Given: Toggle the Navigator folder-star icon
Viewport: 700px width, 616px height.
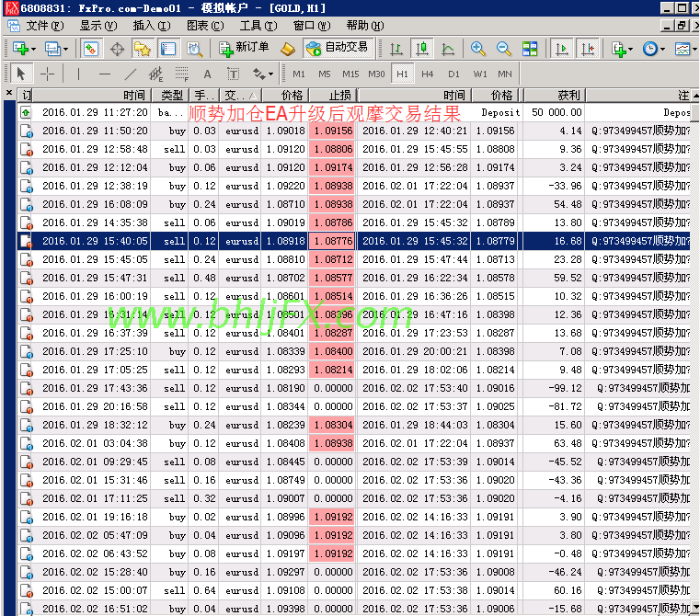Looking at the screenshot, I should (143, 49).
